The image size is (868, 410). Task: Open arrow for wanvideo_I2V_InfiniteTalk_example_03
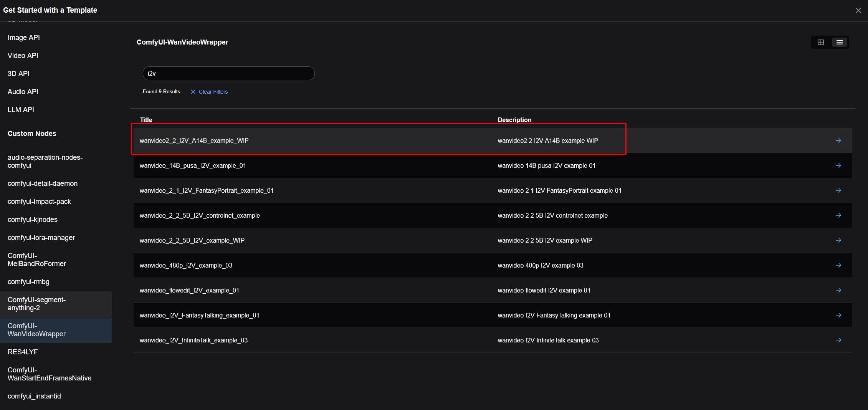click(838, 340)
